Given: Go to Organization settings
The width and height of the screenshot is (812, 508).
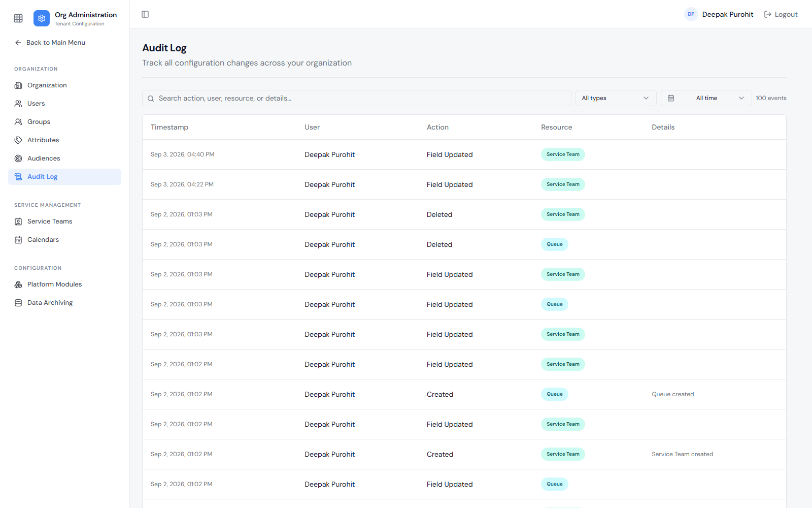Looking at the screenshot, I should click(64, 85).
